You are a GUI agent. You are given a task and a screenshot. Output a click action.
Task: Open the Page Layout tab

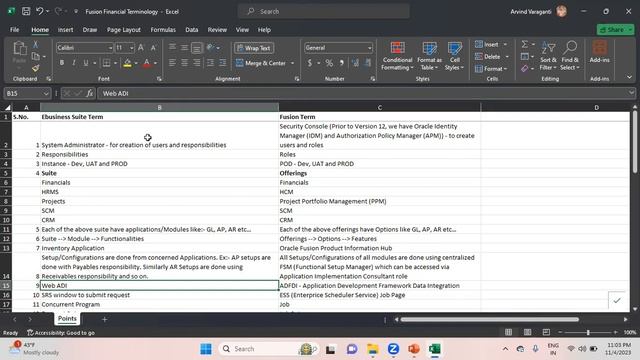click(124, 30)
